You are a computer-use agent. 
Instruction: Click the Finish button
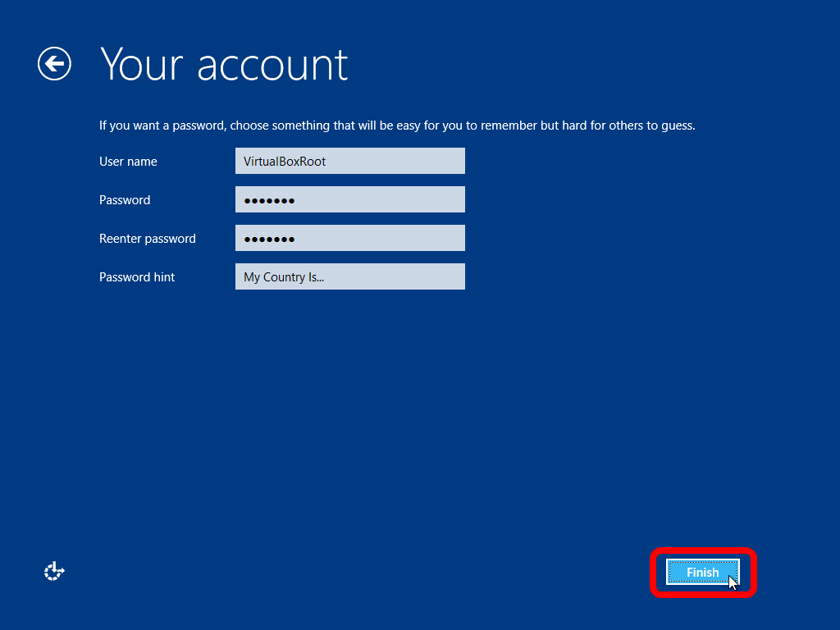click(701, 573)
